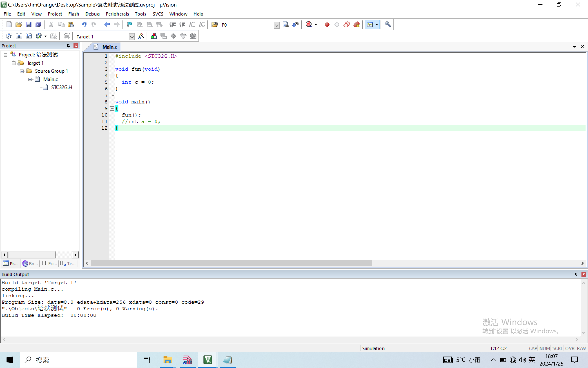Click the editor horizontal scrollbar thumb
Image resolution: width=588 pixels, height=368 pixels.
tap(231, 263)
